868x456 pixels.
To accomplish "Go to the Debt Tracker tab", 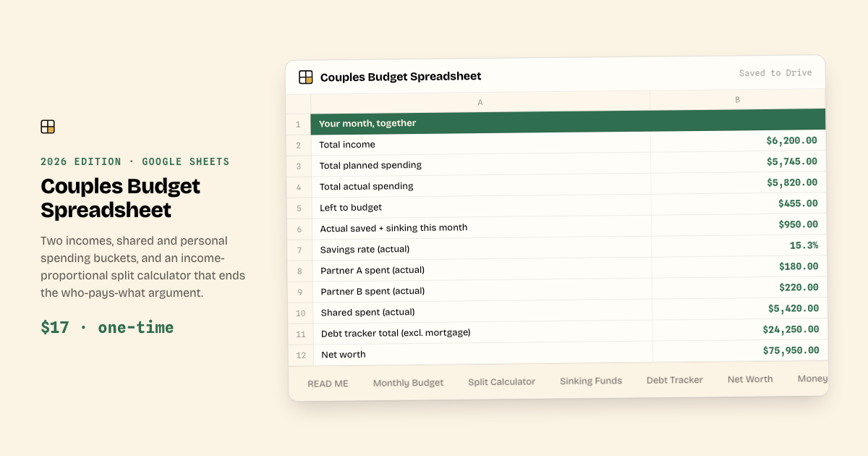I will pos(675,380).
